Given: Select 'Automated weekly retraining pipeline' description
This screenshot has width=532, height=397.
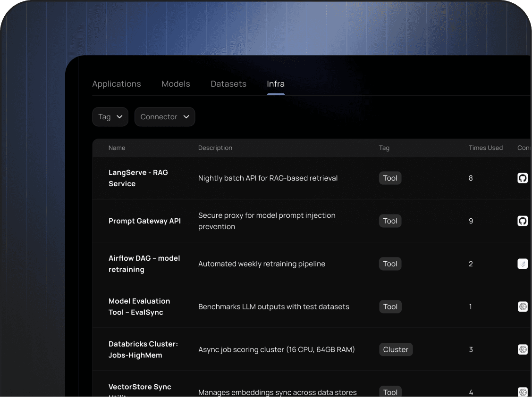Looking at the screenshot, I should point(262,264).
